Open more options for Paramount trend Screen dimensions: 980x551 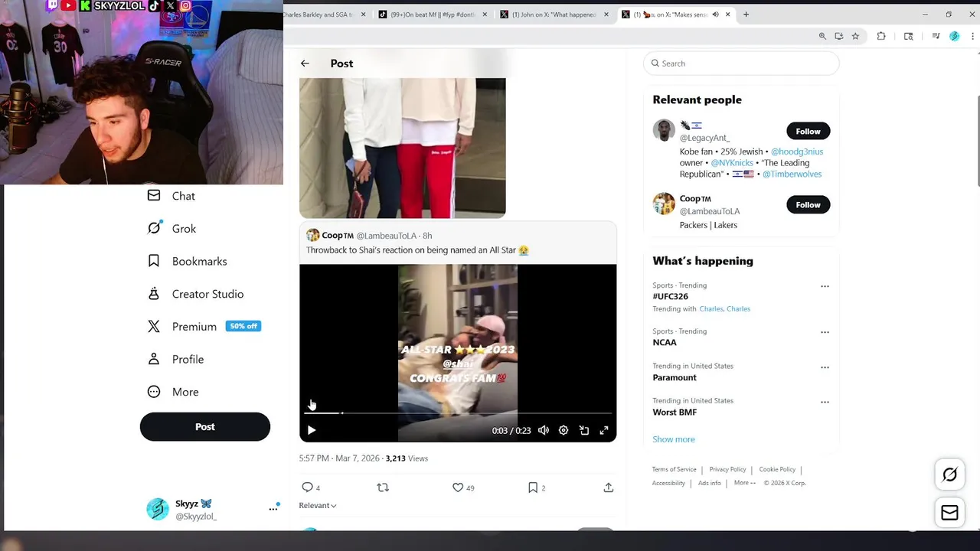[825, 367]
